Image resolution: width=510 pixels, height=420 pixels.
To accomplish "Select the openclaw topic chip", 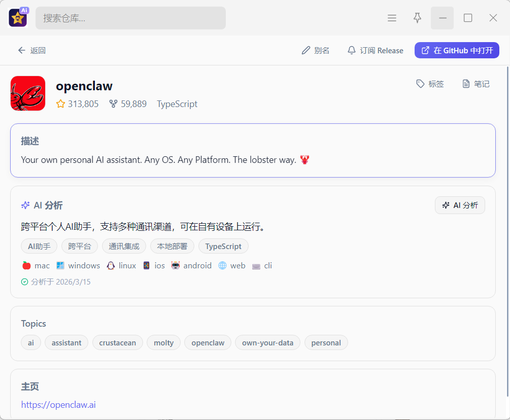I will [208, 342].
